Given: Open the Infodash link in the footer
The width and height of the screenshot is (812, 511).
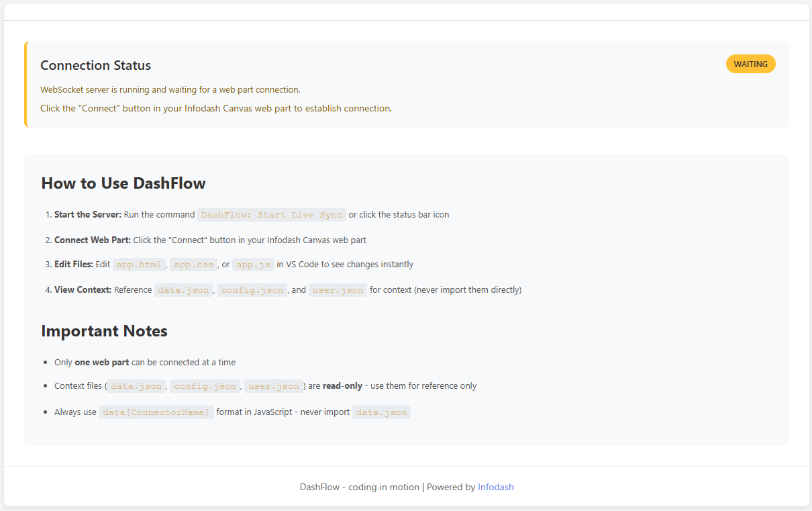Looking at the screenshot, I should (x=496, y=487).
